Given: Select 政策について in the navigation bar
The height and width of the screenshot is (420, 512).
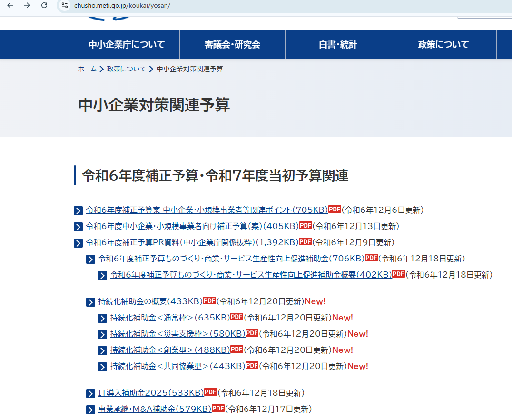Looking at the screenshot, I should [x=443, y=44].
